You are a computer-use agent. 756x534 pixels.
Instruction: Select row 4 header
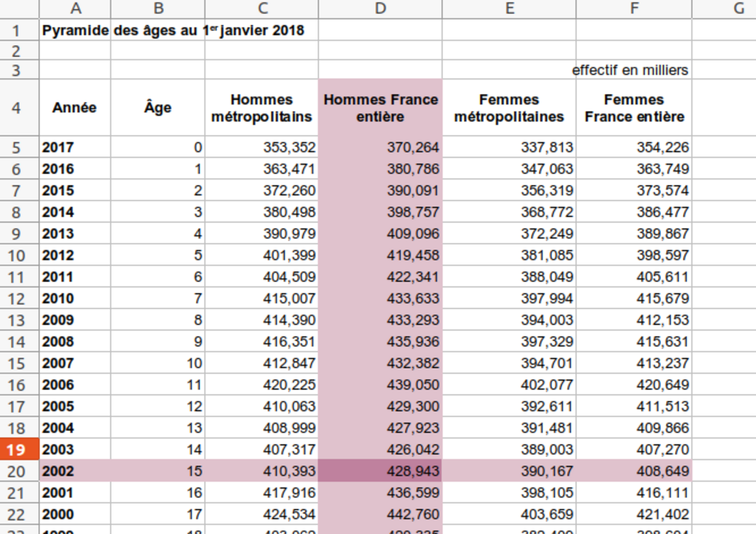click(16, 108)
